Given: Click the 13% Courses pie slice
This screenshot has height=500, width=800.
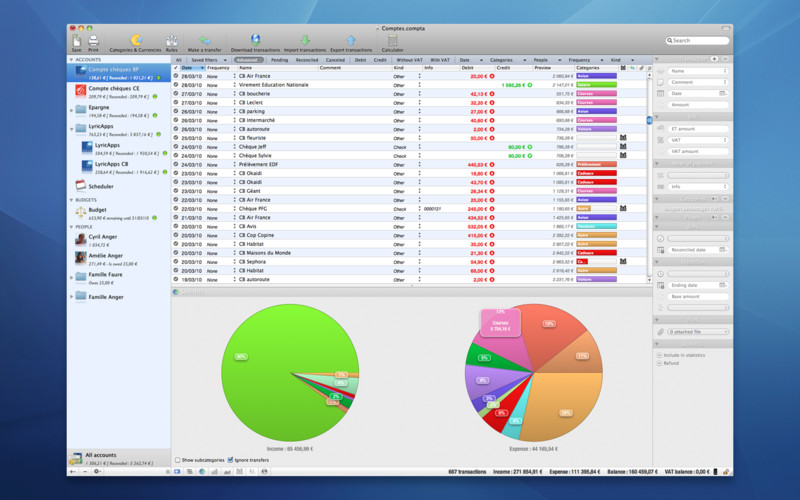Looking at the screenshot, I should [x=500, y=323].
